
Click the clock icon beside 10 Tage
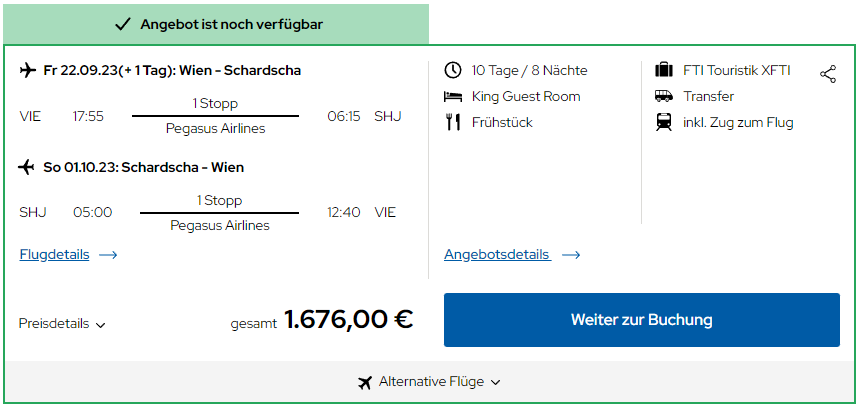coord(453,70)
